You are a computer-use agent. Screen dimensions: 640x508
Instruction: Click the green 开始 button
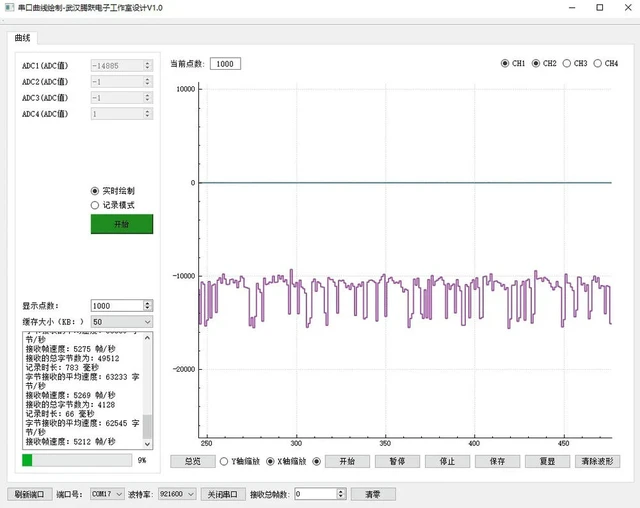coord(122,224)
